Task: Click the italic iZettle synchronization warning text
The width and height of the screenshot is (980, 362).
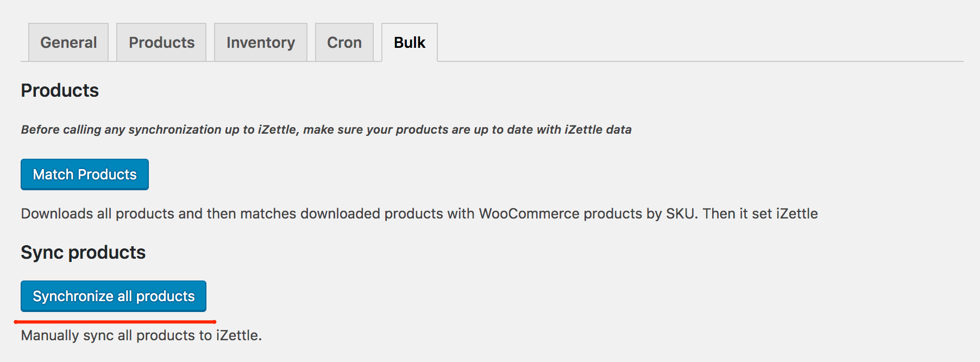Action: (326, 129)
